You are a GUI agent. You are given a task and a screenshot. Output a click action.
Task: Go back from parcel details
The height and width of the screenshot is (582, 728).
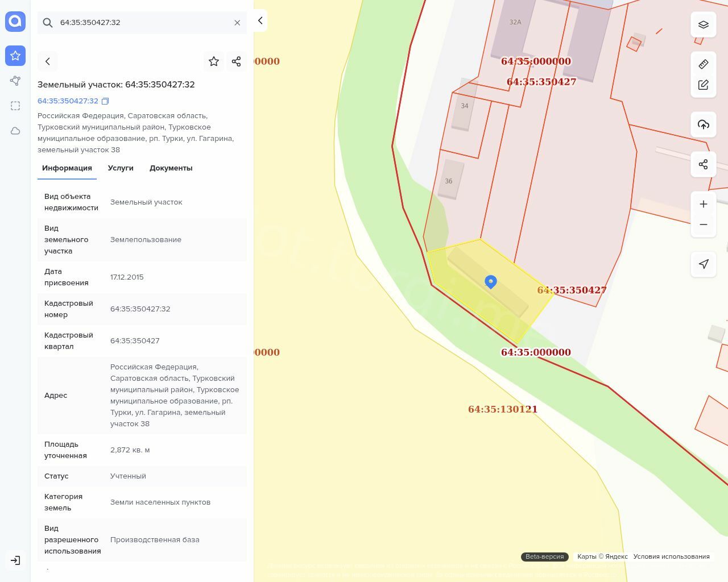[x=48, y=61]
